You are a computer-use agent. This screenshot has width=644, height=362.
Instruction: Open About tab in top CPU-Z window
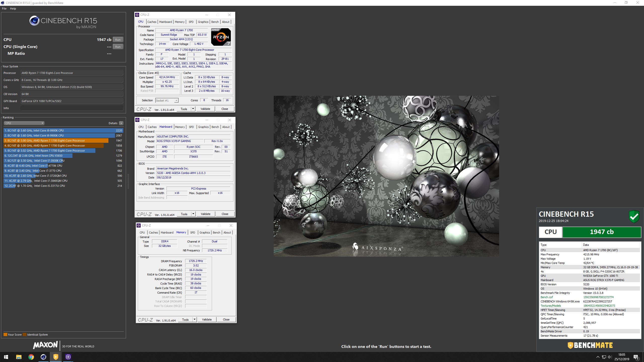click(226, 22)
